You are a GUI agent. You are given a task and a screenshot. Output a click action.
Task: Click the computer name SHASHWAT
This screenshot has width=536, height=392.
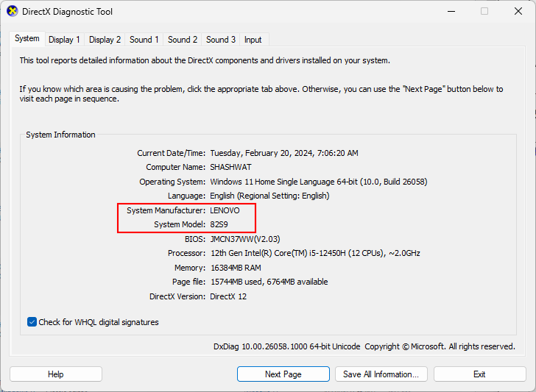tap(230, 167)
